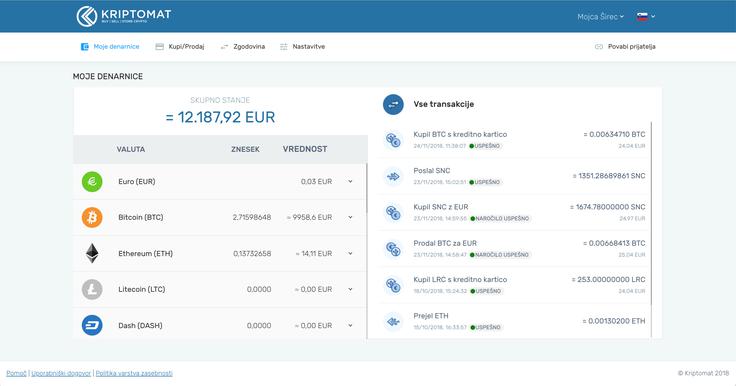Image resolution: width=736 pixels, height=386 pixels.
Task: Click the Pomoč footer link
Action: coord(16,373)
